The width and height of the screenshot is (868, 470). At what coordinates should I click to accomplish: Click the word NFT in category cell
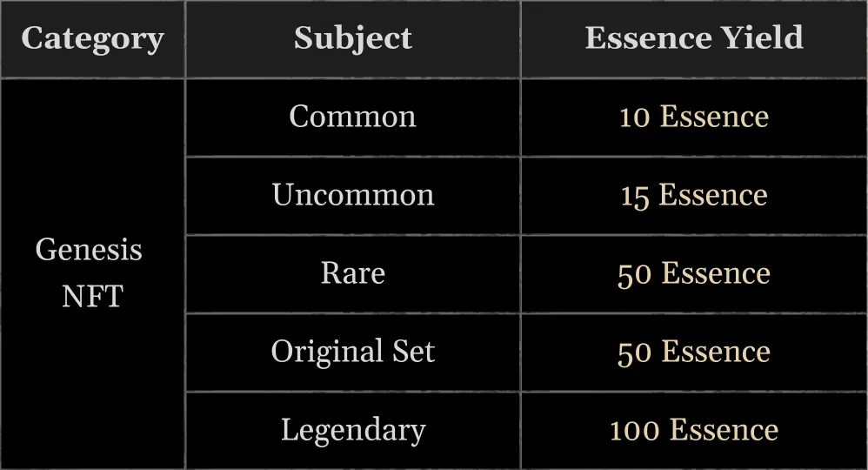92,297
